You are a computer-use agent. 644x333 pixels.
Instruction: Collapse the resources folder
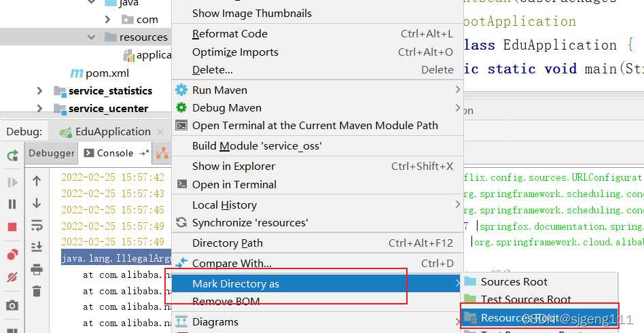[91, 37]
